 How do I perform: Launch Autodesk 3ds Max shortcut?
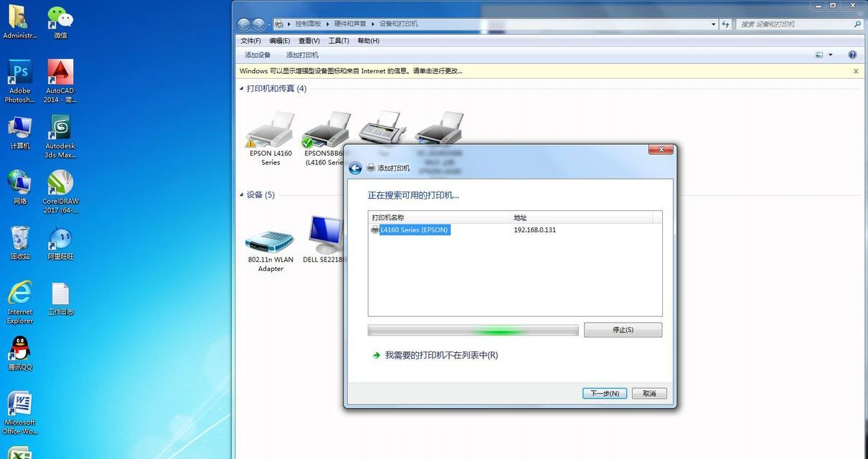(60, 136)
